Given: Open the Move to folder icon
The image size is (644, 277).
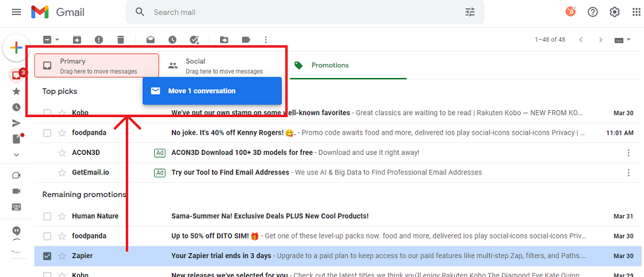Looking at the screenshot, I should 225,40.
